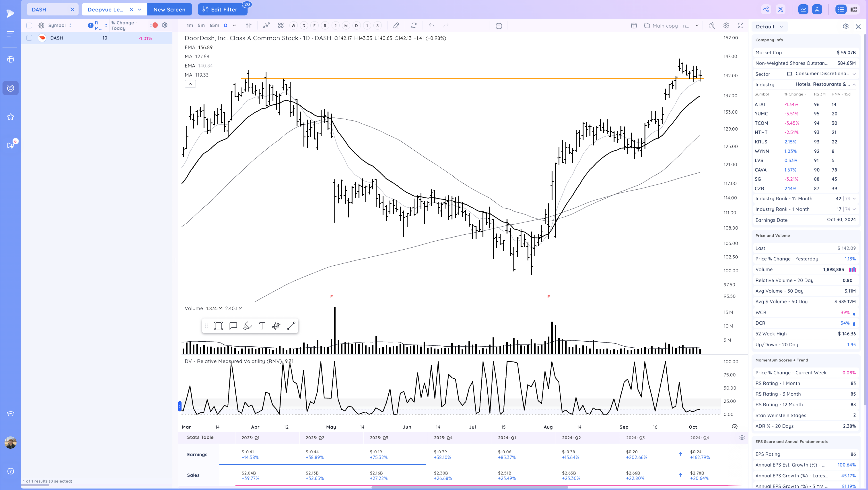
Task: Open the Main copy template dropdown
Action: coord(697,26)
